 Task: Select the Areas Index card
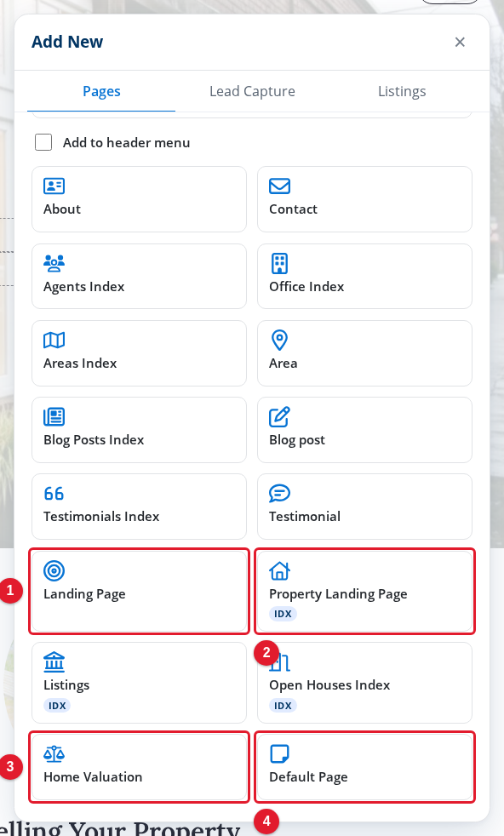[x=140, y=353]
